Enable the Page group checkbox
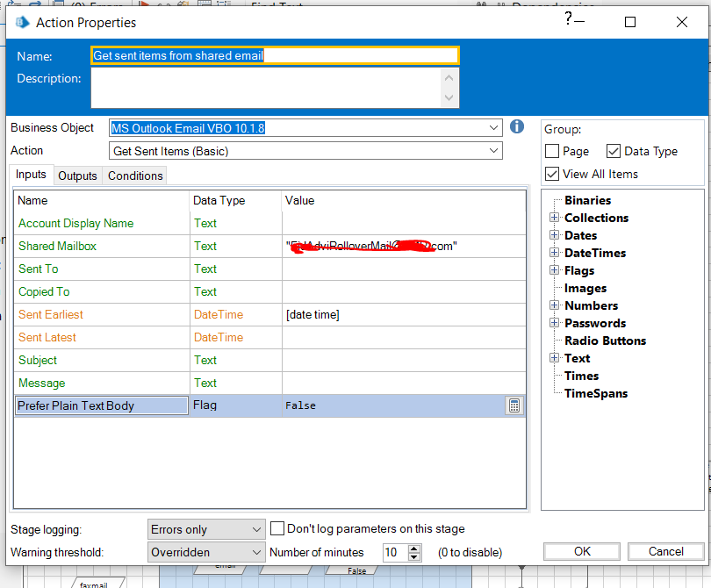711x588 pixels. click(552, 151)
